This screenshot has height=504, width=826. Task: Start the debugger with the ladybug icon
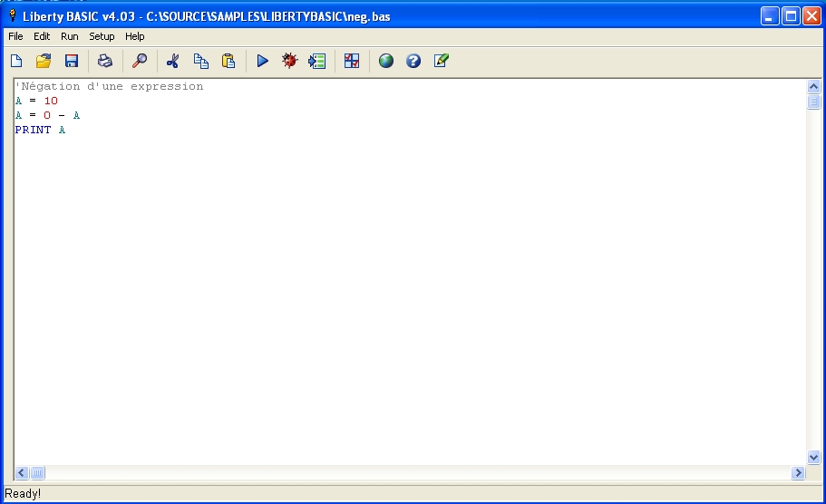(289, 61)
